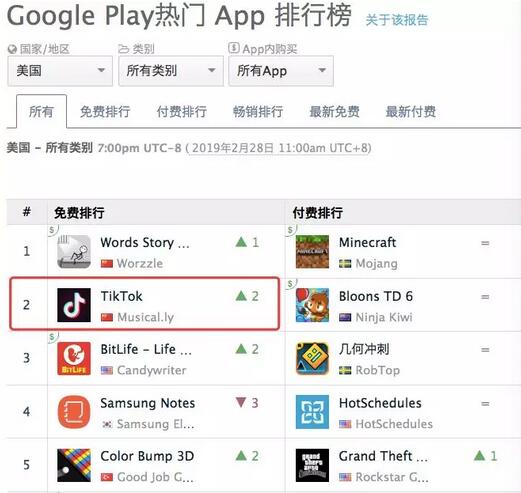The width and height of the screenshot is (521, 493).
Task: Open the 最新付费 tab
Action: pyautogui.click(x=411, y=111)
